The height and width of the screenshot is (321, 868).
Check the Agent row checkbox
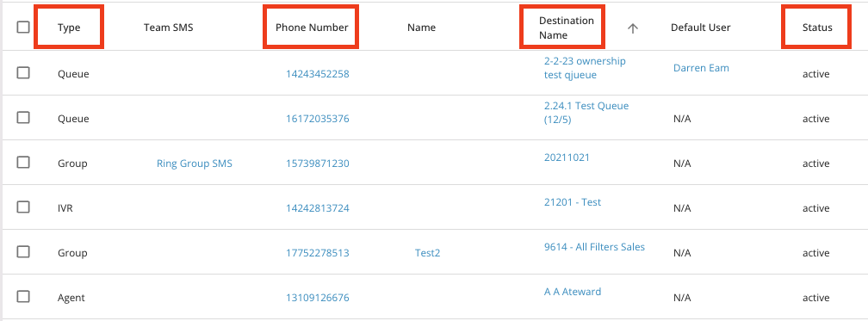click(22, 297)
